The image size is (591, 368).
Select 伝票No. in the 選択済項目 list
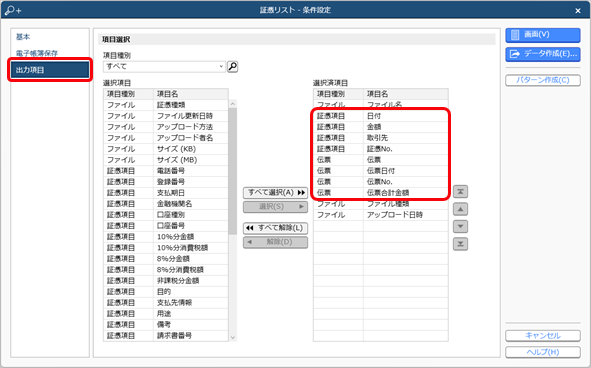381,182
